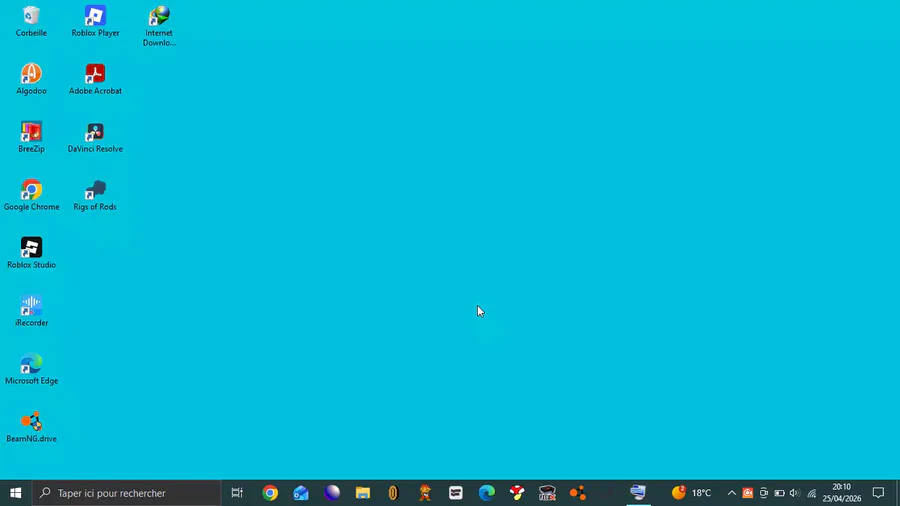Screen dimensions: 900x506
Task: Select the Microsoft Edge desktop shortcut
Action: click(31, 369)
